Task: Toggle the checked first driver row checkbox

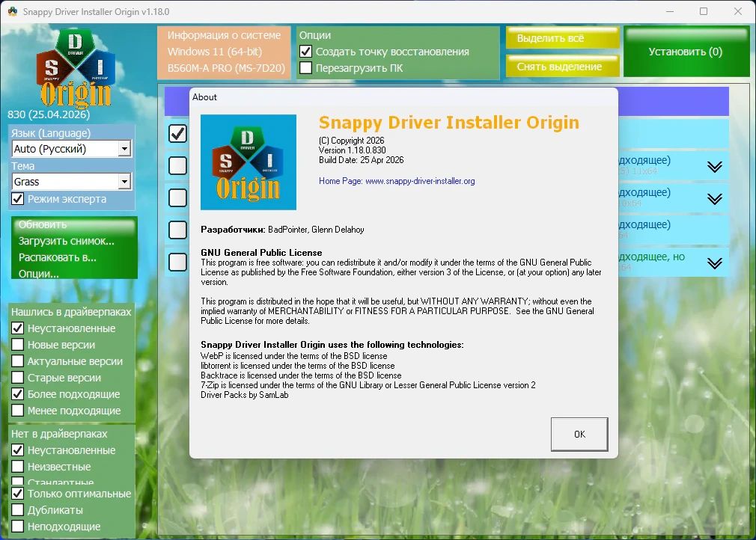Action: tap(178, 133)
